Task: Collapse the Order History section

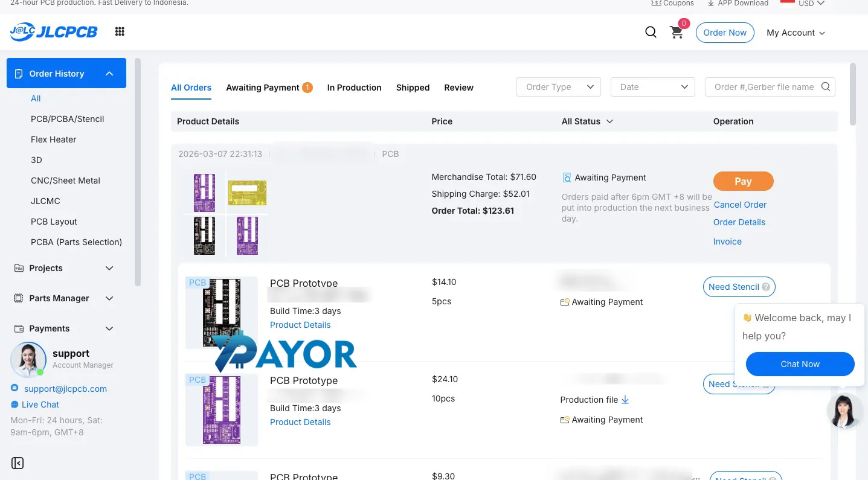Action: (x=109, y=74)
